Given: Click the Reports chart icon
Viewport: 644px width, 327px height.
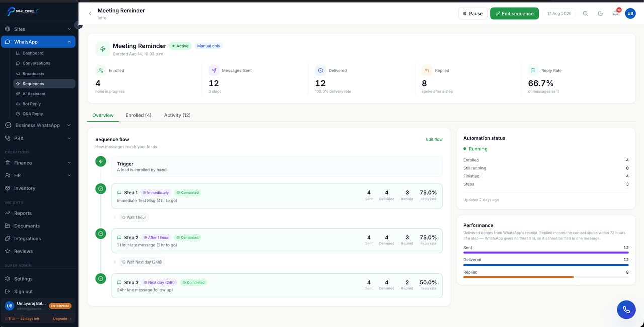Looking at the screenshot, I should point(8,213).
